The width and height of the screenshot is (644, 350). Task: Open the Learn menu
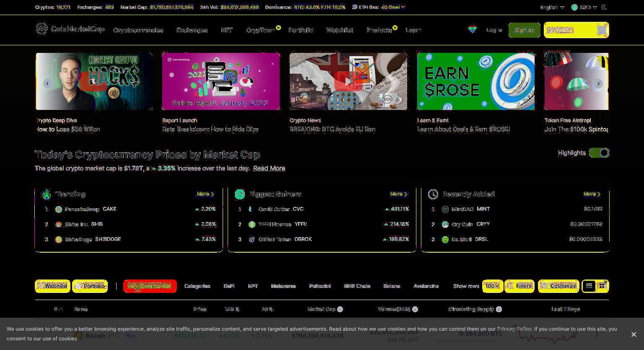[413, 30]
